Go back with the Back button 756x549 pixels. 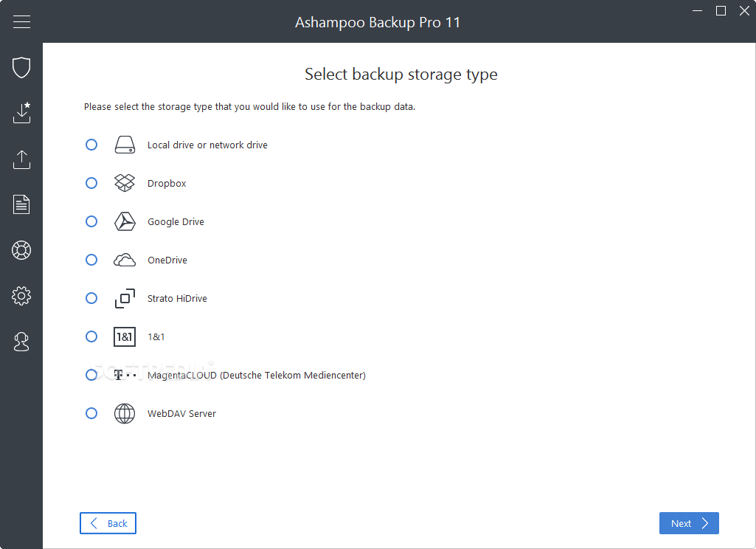[x=108, y=523]
